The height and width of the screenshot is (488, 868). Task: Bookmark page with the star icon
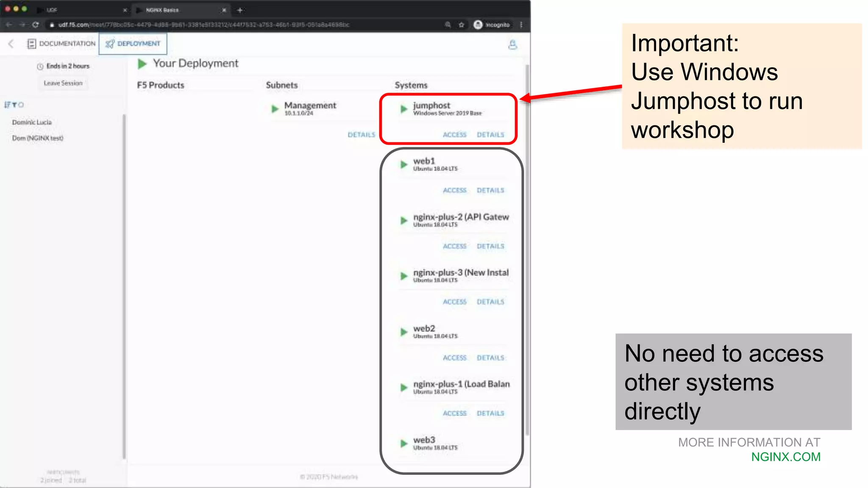[x=462, y=25]
